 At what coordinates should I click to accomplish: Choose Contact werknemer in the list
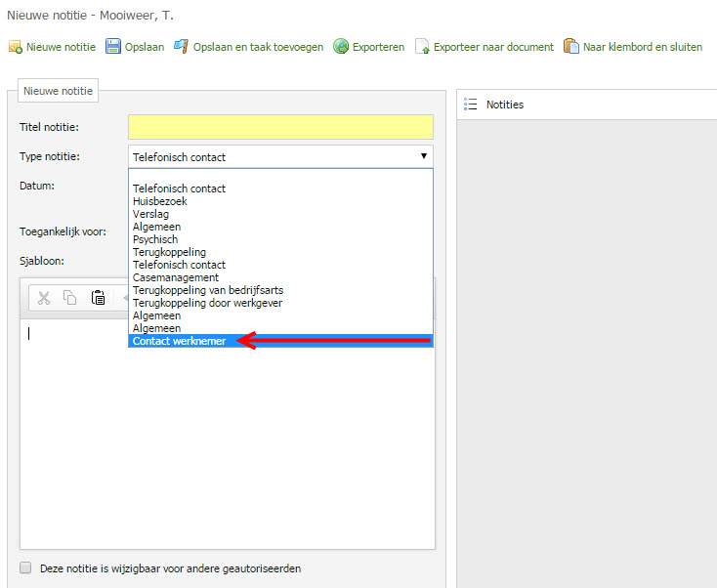point(180,341)
